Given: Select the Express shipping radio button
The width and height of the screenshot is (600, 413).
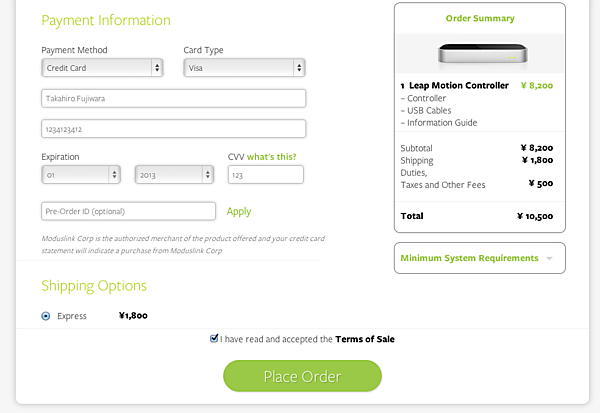Looking at the screenshot, I should (x=46, y=316).
